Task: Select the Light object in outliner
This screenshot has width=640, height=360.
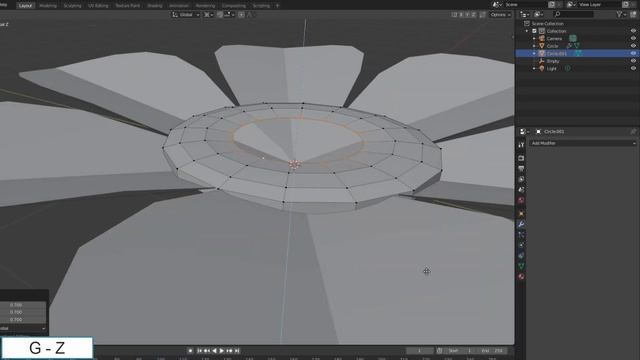Action: [x=551, y=69]
